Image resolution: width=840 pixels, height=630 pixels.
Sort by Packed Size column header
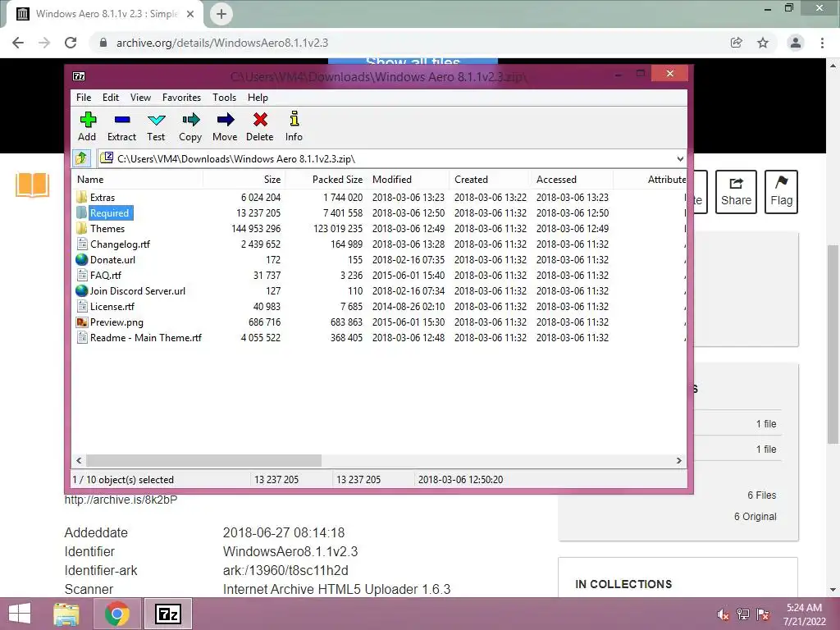326,180
